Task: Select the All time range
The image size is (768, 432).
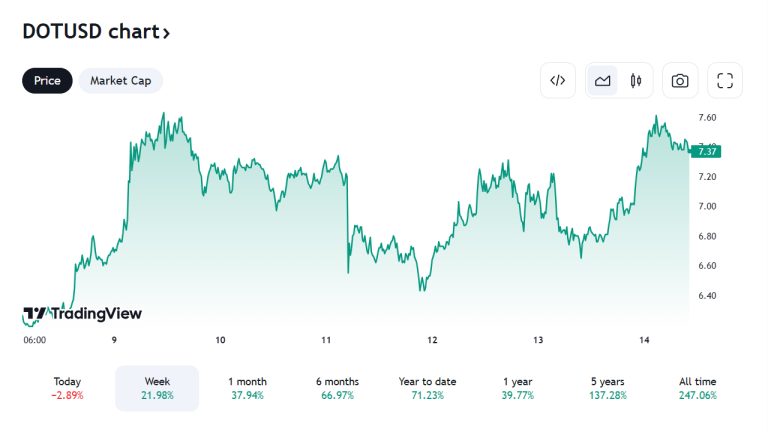Action: point(697,388)
